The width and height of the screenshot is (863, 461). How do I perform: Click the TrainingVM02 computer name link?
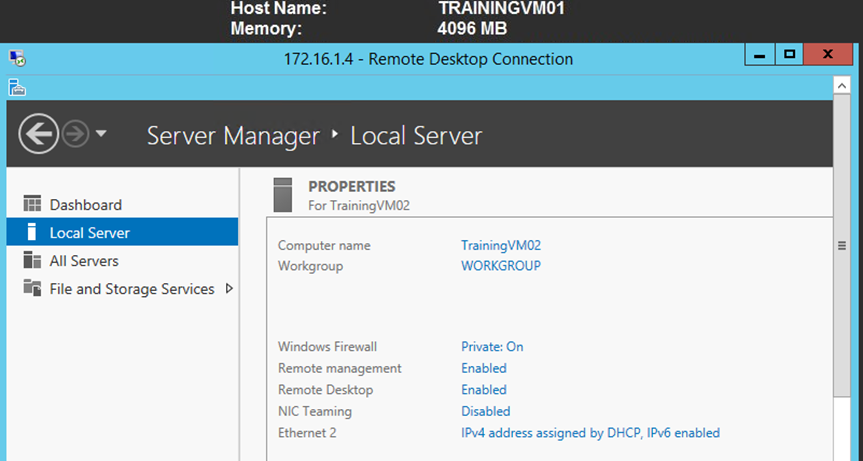pyautogui.click(x=501, y=245)
